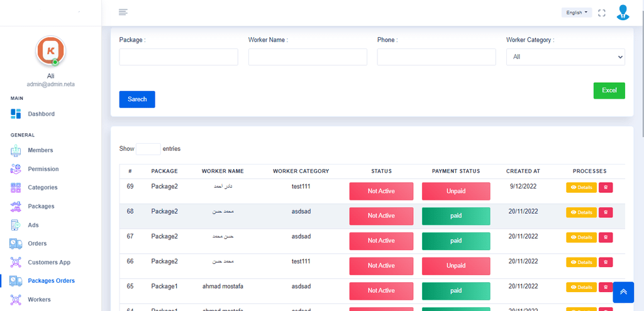The width and height of the screenshot is (644, 311).
Task: Delete order 68 with trash icon
Action: coord(606,212)
